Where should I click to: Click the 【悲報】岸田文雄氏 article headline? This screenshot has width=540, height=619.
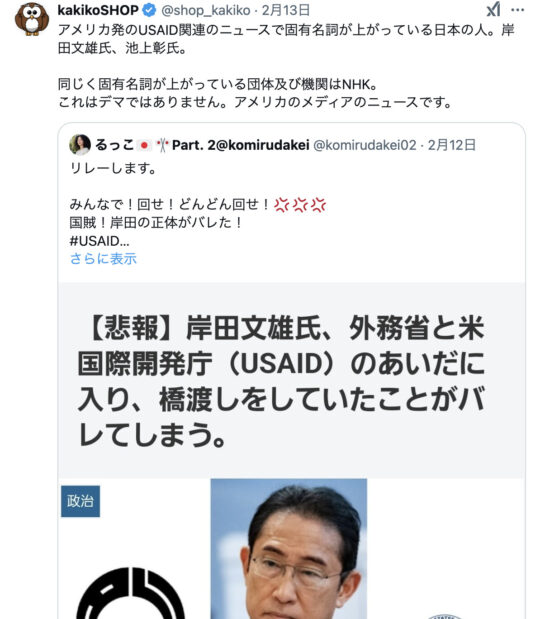click(x=281, y=381)
